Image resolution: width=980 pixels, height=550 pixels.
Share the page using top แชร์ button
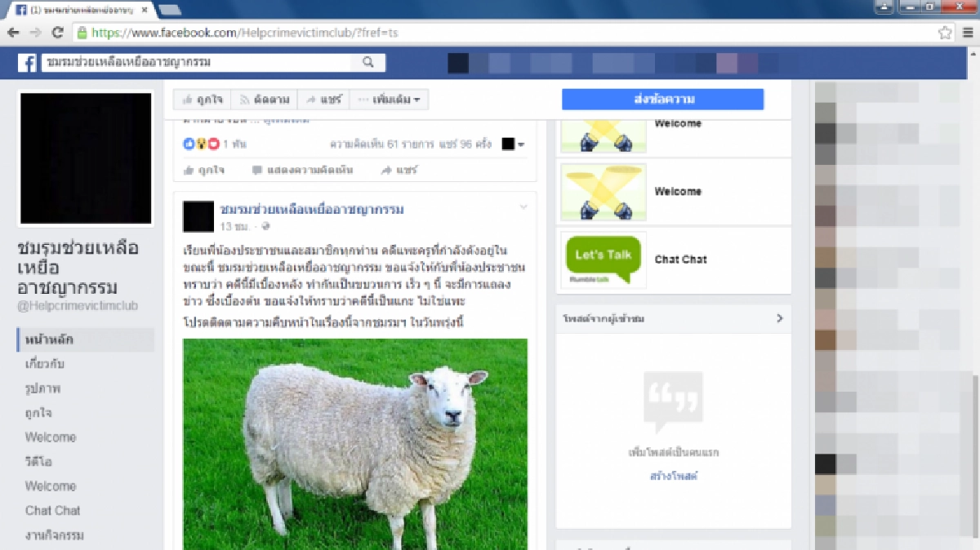coord(323,100)
